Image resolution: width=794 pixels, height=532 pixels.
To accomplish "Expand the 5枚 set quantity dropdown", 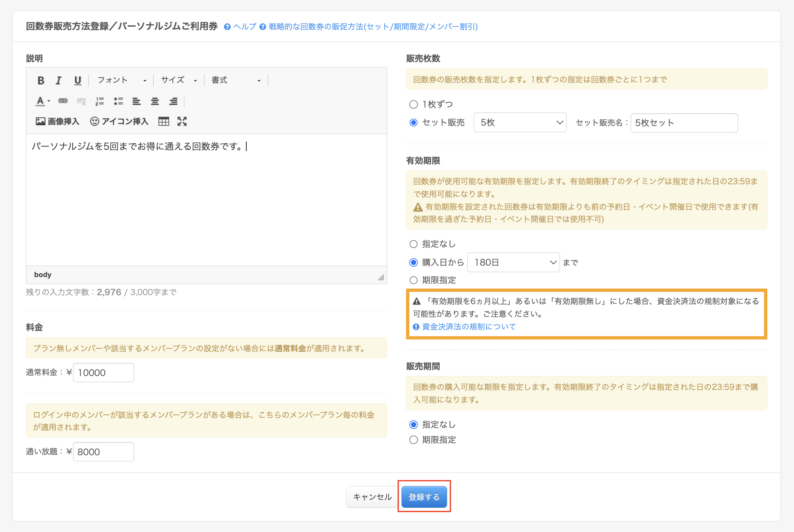I will pos(520,123).
